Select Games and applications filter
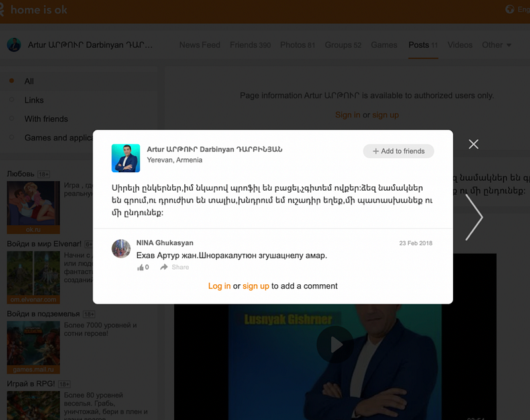This screenshot has height=420, width=530. [x=58, y=138]
